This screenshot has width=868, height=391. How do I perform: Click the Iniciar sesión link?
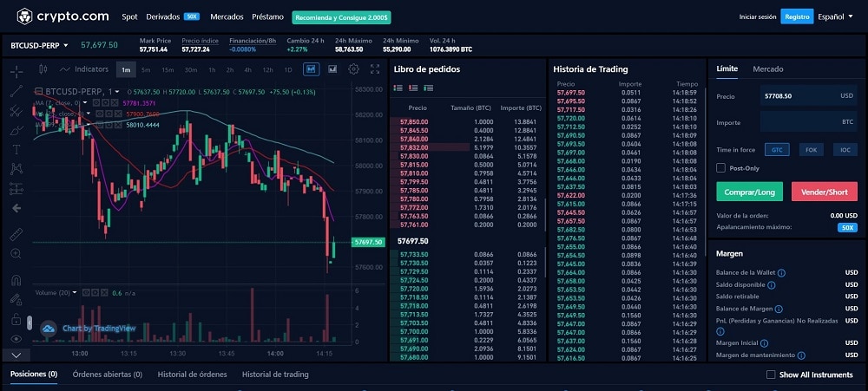coord(757,17)
